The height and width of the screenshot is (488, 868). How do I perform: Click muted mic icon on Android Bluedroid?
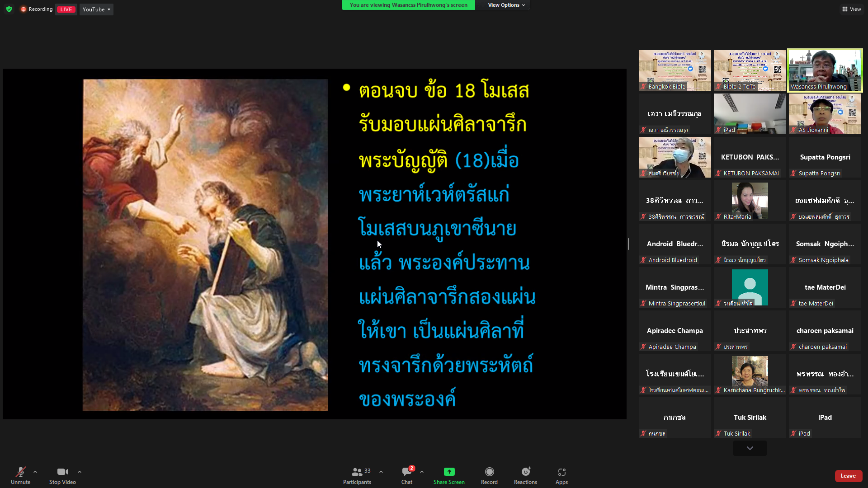pos(643,260)
